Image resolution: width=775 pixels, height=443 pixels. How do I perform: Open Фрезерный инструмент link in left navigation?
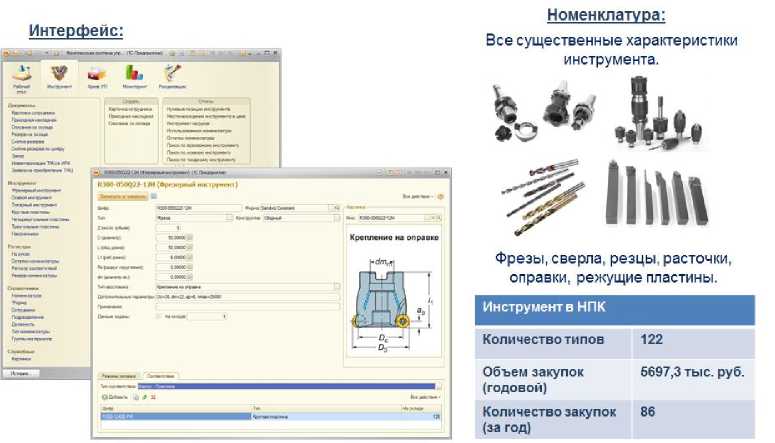[36, 190]
